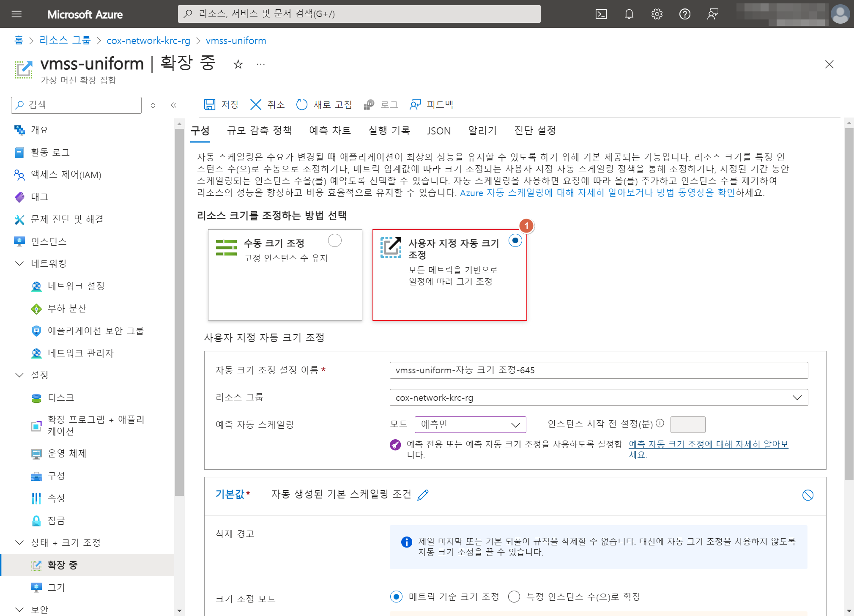Click the autoscale setting name input field
This screenshot has height=616, width=854.
pyautogui.click(x=598, y=370)
